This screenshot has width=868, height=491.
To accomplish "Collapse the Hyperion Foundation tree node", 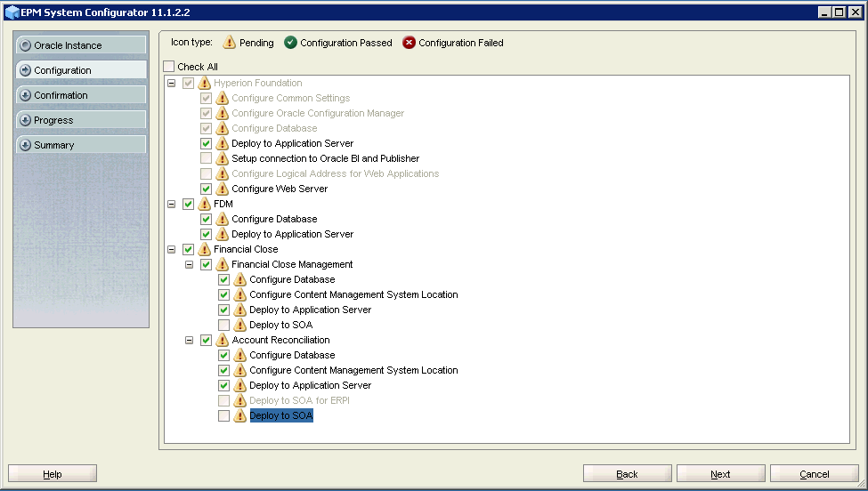I will (x=172, y=83).
